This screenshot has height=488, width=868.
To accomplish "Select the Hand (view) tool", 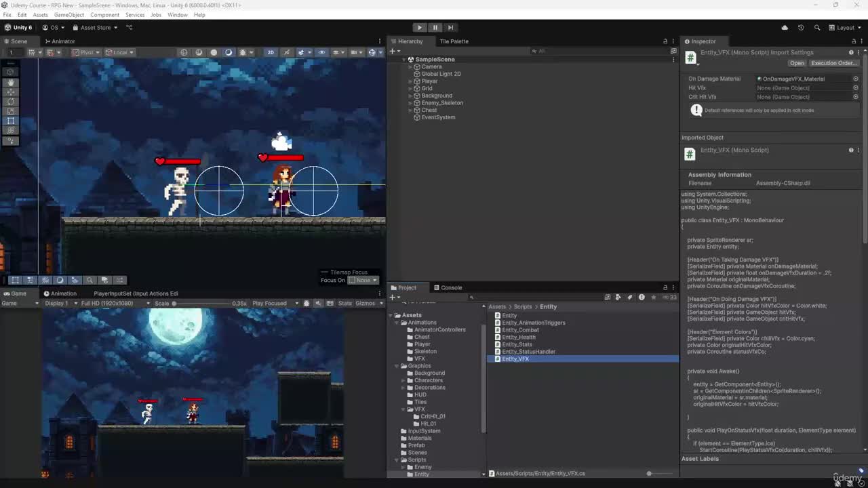I will coord(11,82).
